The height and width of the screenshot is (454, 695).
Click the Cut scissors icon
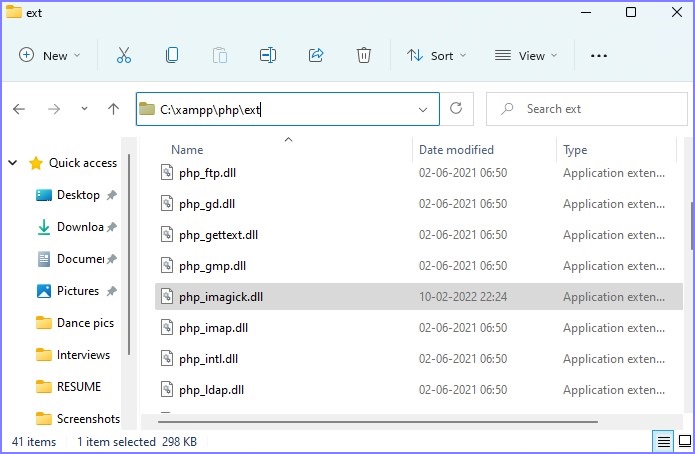click(124, 56)
